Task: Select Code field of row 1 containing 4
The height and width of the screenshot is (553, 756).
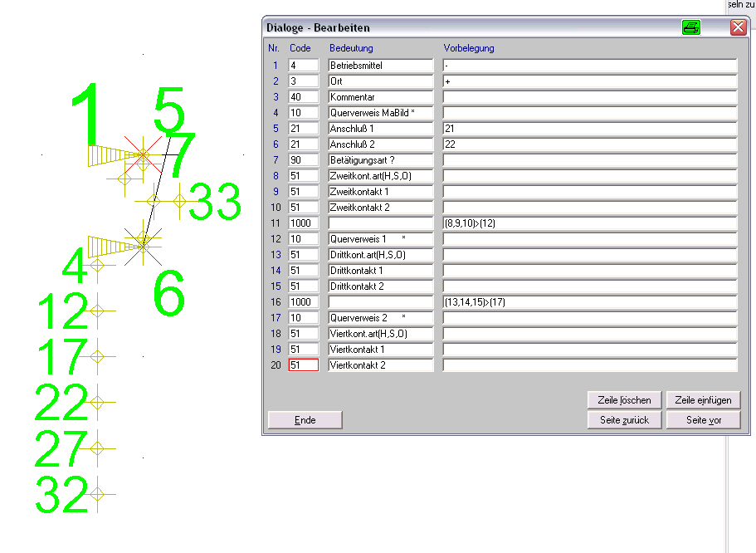Action: pos(303,65)
